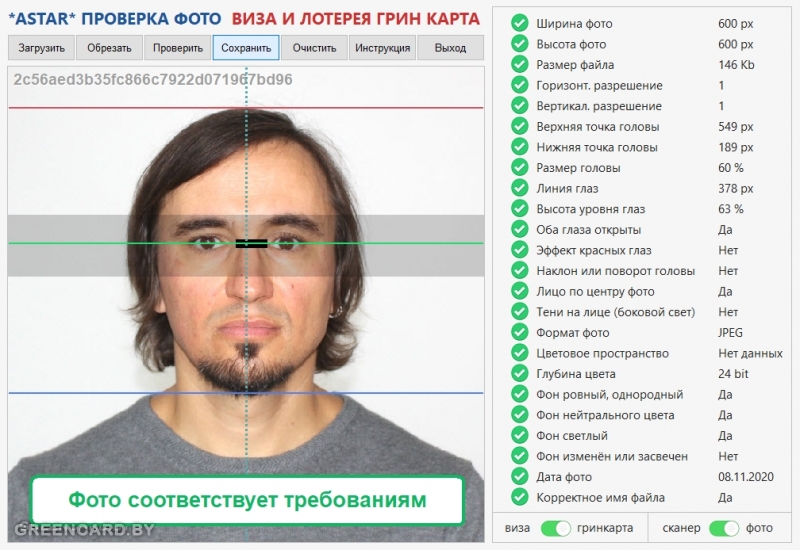Click the Загрузить button to load photo
This screenshot has width=800, height=550.
coord(41,48)
